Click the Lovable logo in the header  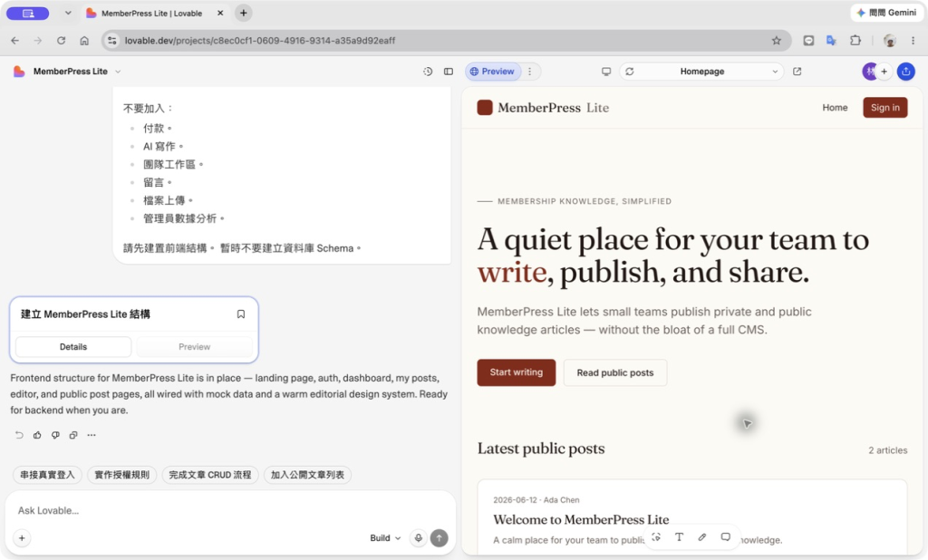(x=19, y=72)
